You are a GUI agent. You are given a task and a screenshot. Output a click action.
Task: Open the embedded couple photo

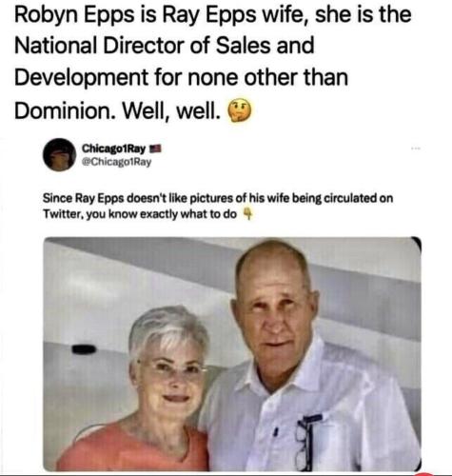[232, 354]
